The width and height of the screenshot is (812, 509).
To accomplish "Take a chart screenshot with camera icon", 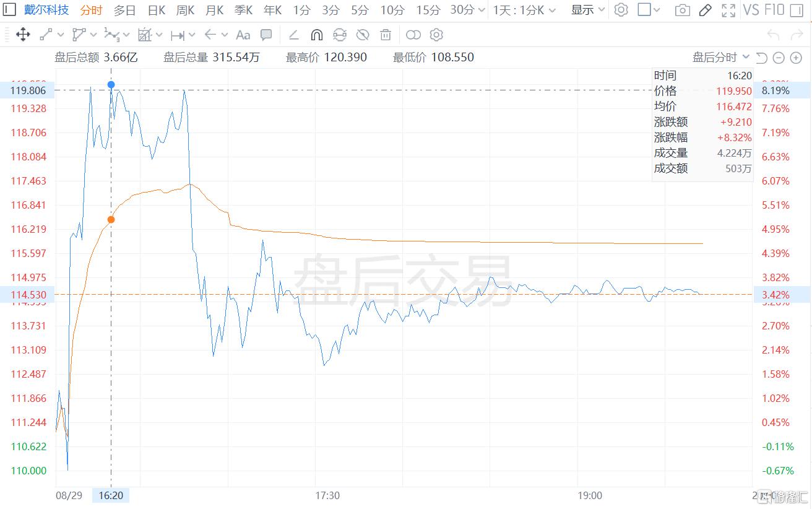I will click(682, 10).
